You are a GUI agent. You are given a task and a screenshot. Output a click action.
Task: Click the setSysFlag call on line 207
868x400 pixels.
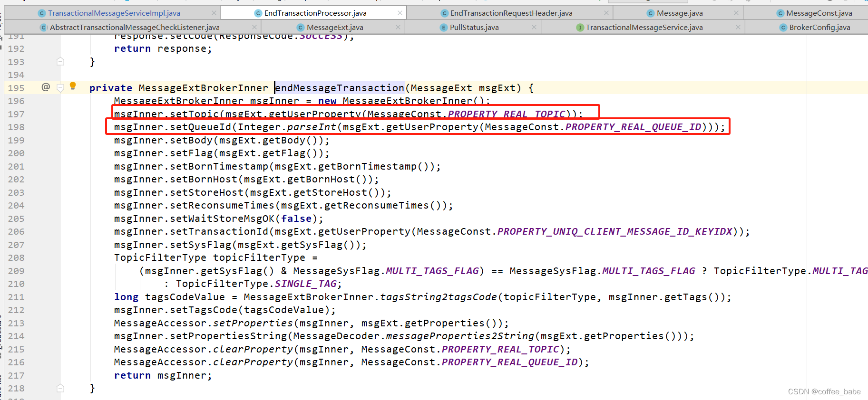click(201, 245)
